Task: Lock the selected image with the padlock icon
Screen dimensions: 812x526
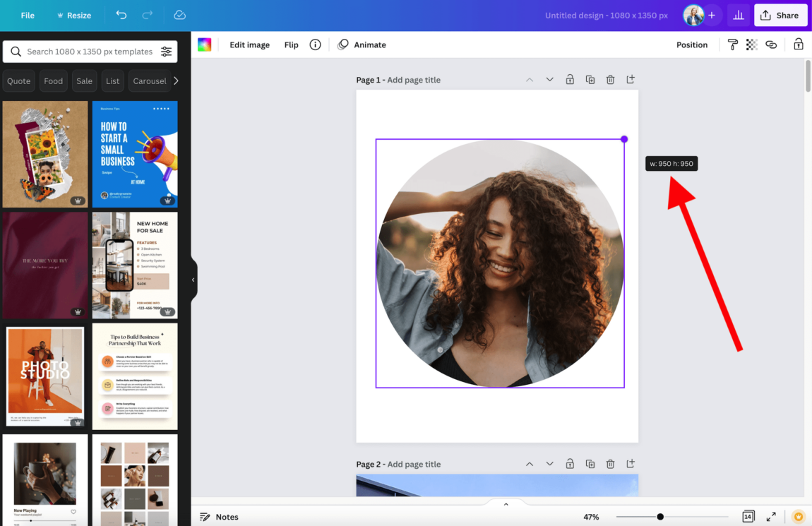Action: (x=798, y=44)
